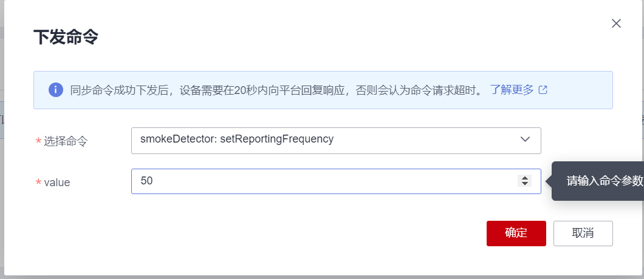The height and width of the screenshot is (279, 644).
Task: Decrease value with the down stepper arrow
Action: [x=524, y=184]
